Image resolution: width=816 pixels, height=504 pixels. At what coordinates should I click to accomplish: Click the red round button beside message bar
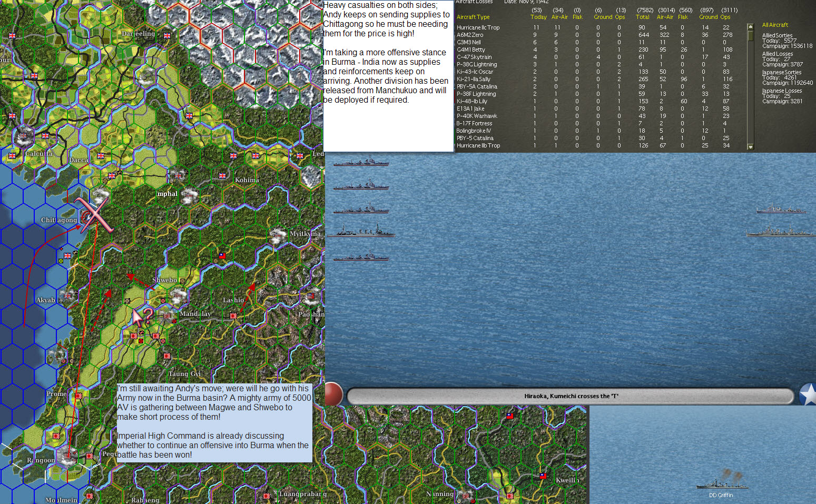[333, 394]
